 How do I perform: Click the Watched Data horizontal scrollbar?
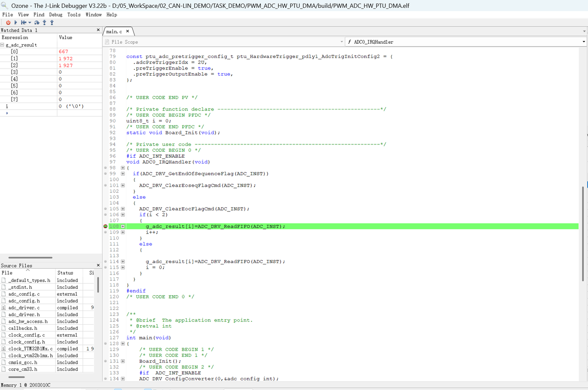[30, 258]
